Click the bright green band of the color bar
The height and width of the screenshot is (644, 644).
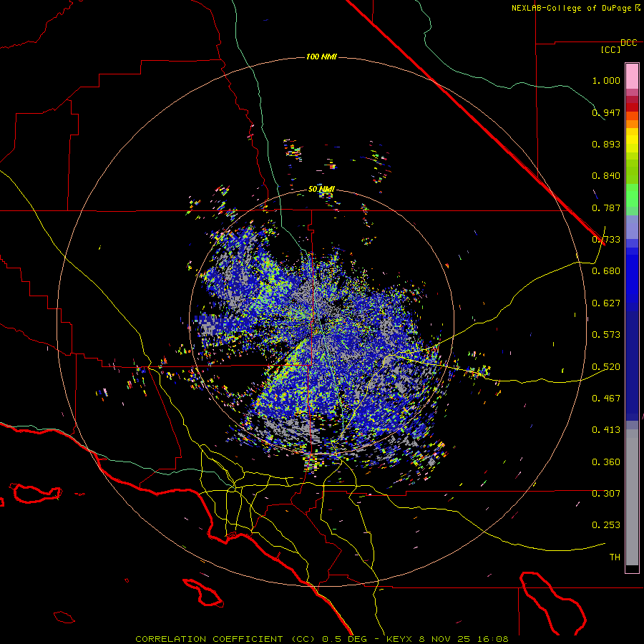(x=632, y=195)
